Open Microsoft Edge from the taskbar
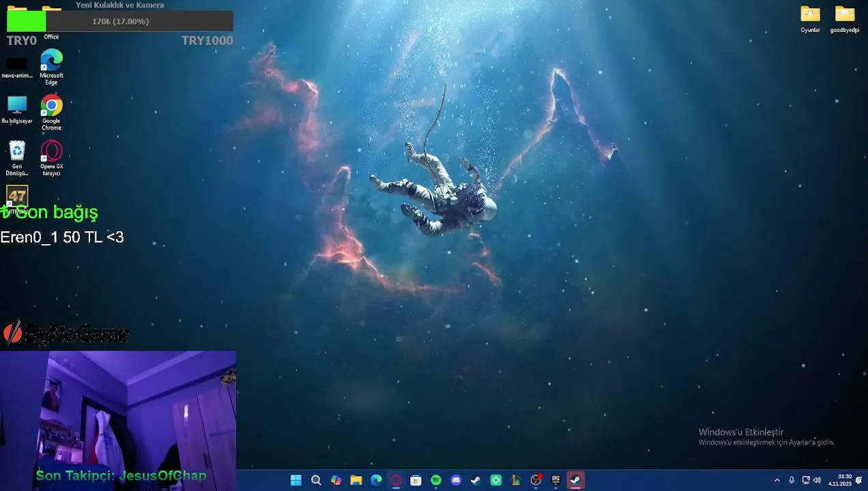Screen dimensions: 868x491 pyautogui.click(x=376, y=480)
